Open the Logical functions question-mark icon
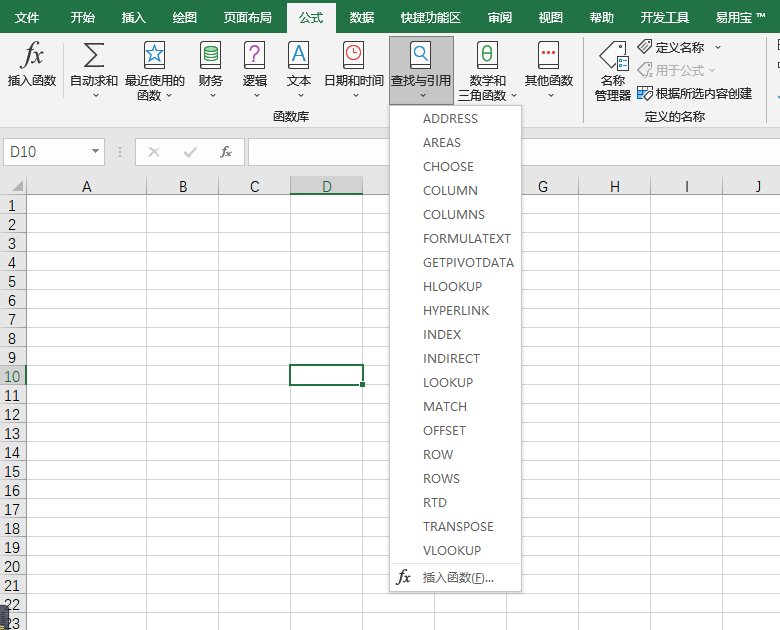The image size is (780, 630). [254, 55]
